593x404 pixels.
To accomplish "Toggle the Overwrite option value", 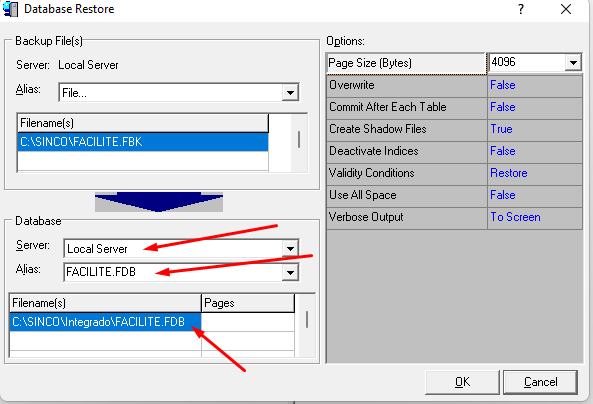I will [534, 85].
